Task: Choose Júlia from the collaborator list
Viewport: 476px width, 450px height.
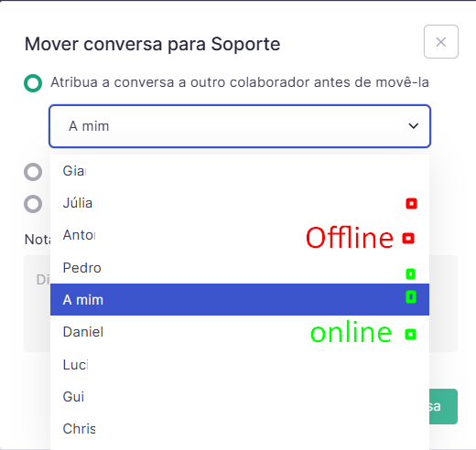Action: (240, 203)
